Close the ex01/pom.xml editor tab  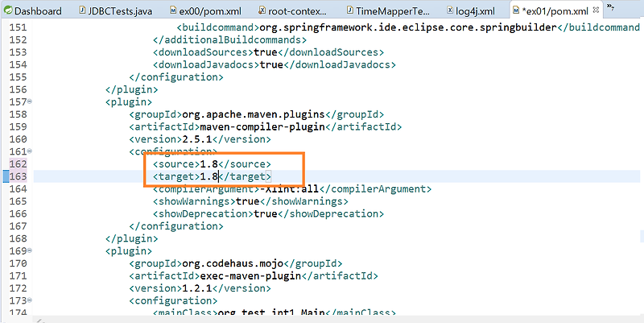point(596,10)
